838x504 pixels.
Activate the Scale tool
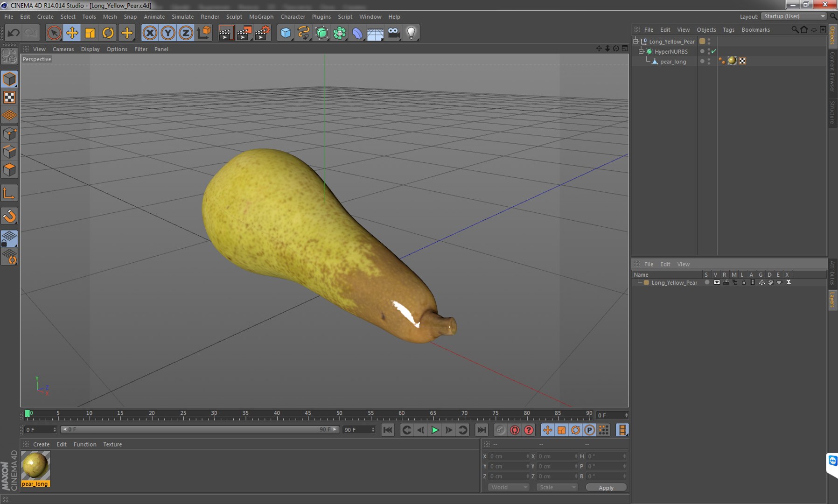click(x=90, y=33)
